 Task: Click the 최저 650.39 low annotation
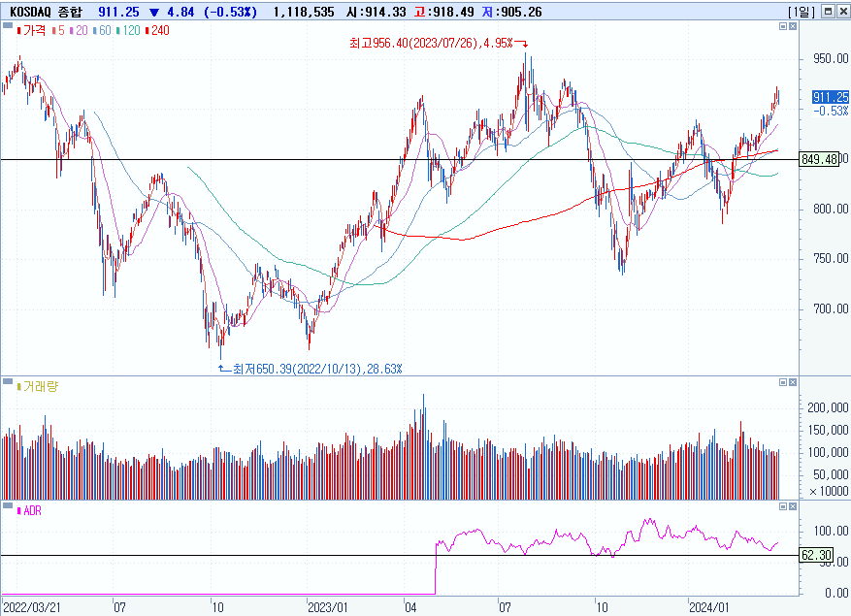click(317, 369)
